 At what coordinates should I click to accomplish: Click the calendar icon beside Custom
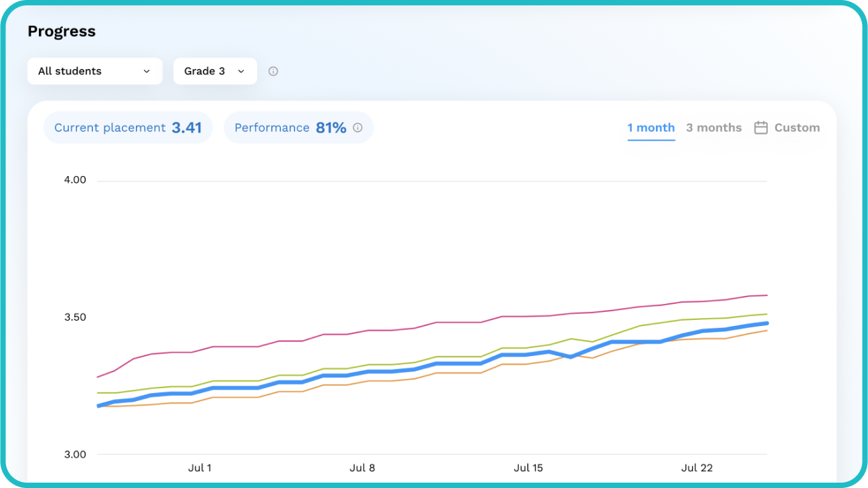[x=761, y=127]
